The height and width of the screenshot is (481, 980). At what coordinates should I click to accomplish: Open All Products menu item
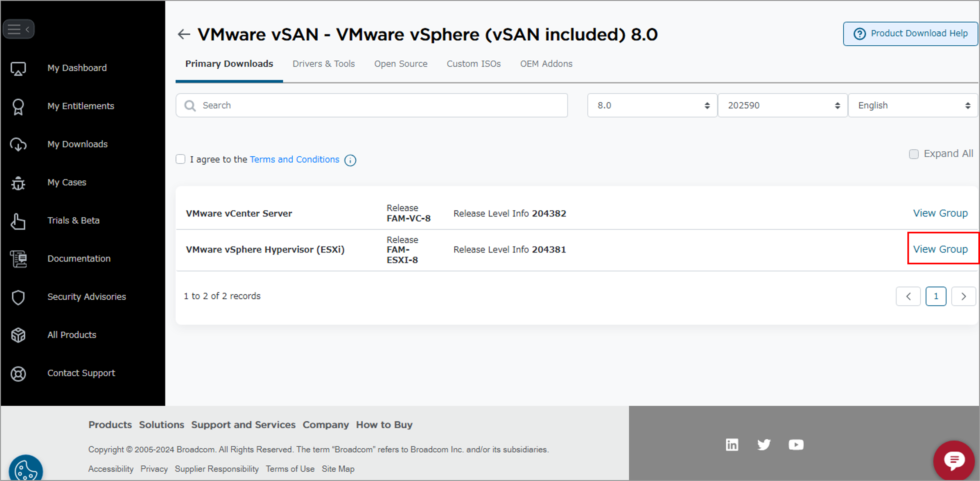coord(72,335)
